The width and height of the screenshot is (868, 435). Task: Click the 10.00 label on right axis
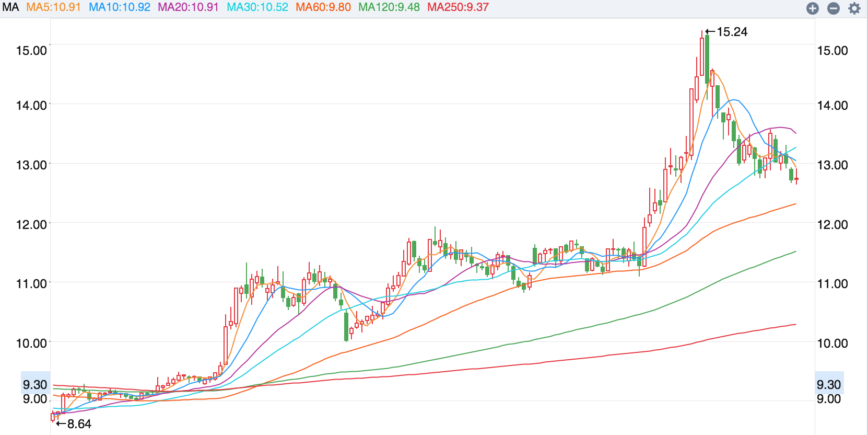pos(832,344)
